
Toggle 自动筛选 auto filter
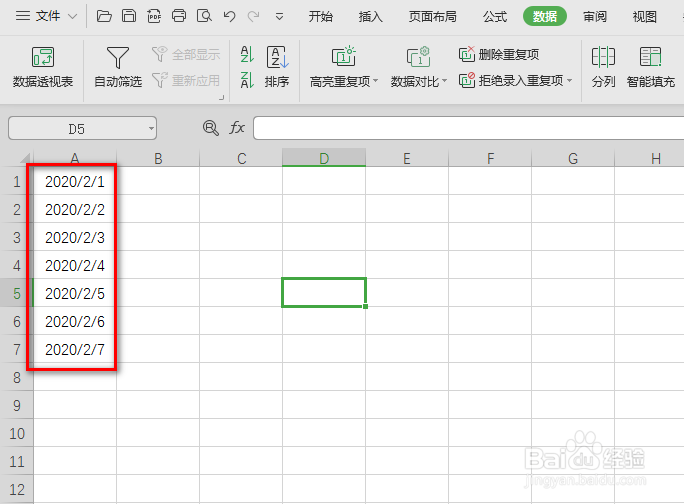(x=118, y=67)
